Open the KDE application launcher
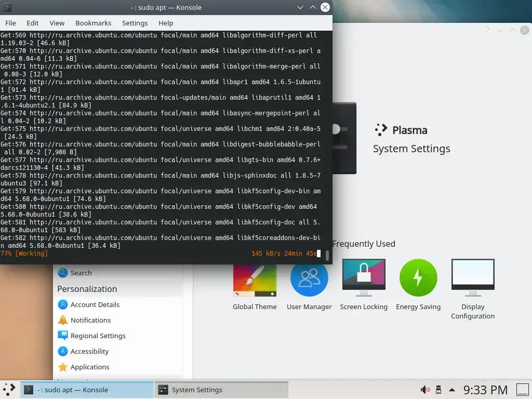The width and height of the screenshot is (532, 399). point(9,390)
